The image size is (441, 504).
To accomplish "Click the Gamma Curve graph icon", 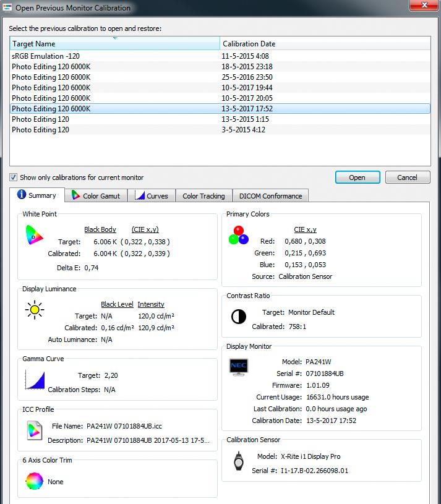I will (x=35, y=380).
